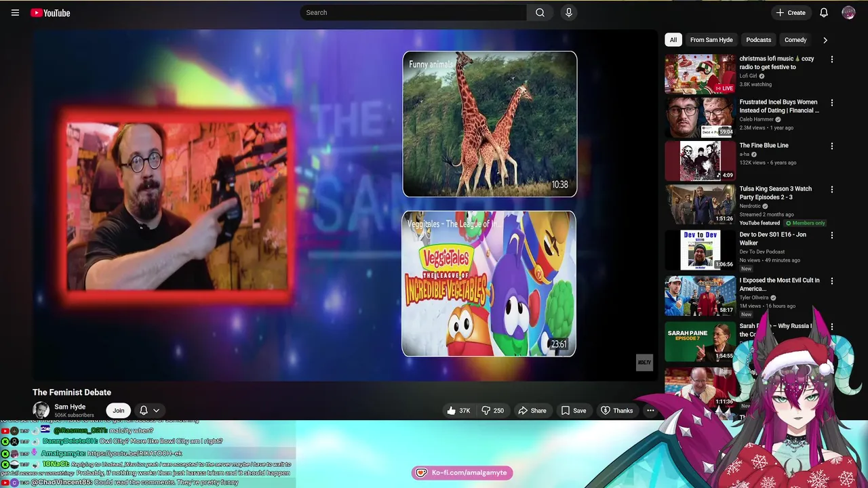Open options for christmas lofi music video
The height and width of the screenshot is (488, 868).
[832, 60]
